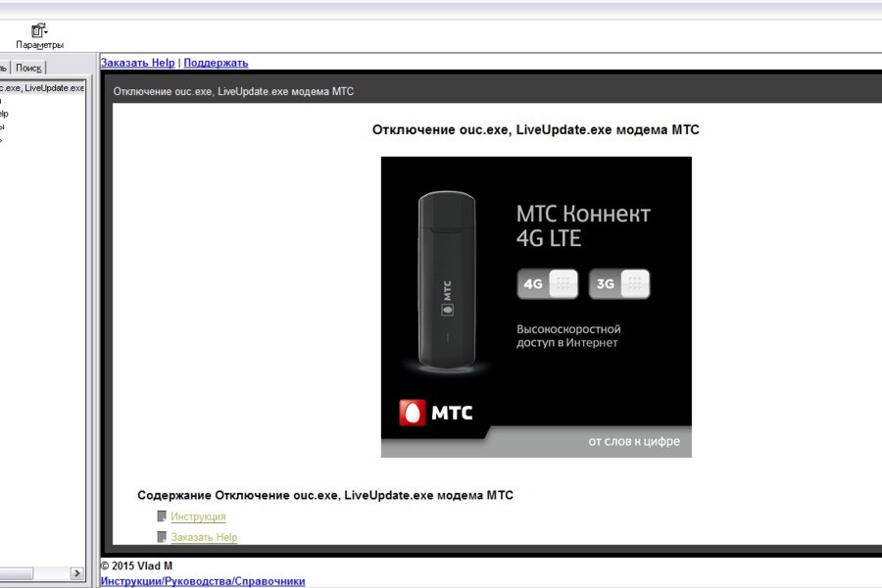The height and width of the screenshot is (588, 882).
Task: Click the dark header bar topic title
Action: click(233, 92)
